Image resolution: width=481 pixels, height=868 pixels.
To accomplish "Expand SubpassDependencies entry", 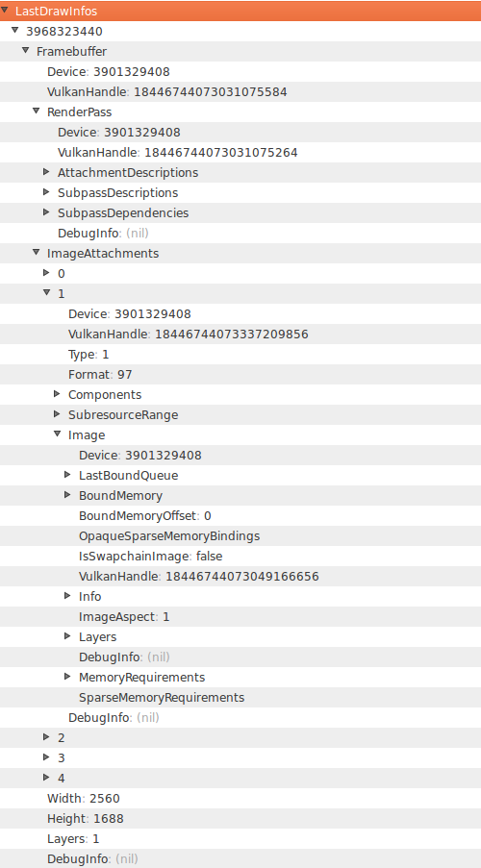I will [46, 212].
